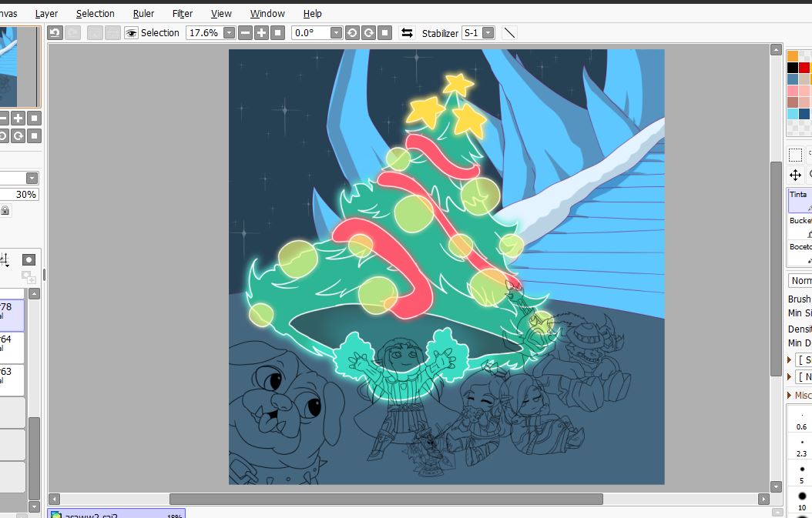Open the zoom percentage 17.6% dropdown
This screenshot has height=518, width=812.
229,33
